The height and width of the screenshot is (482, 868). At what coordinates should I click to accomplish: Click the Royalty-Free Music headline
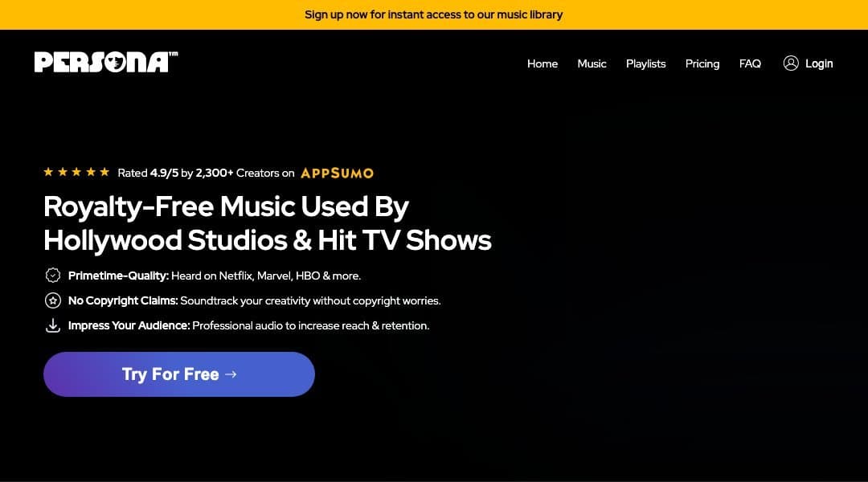(268, 223)
